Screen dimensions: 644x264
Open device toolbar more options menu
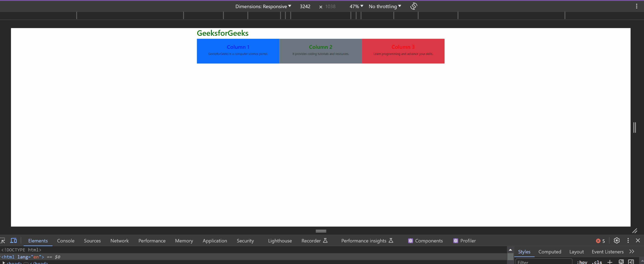click(x=636, y=6)
